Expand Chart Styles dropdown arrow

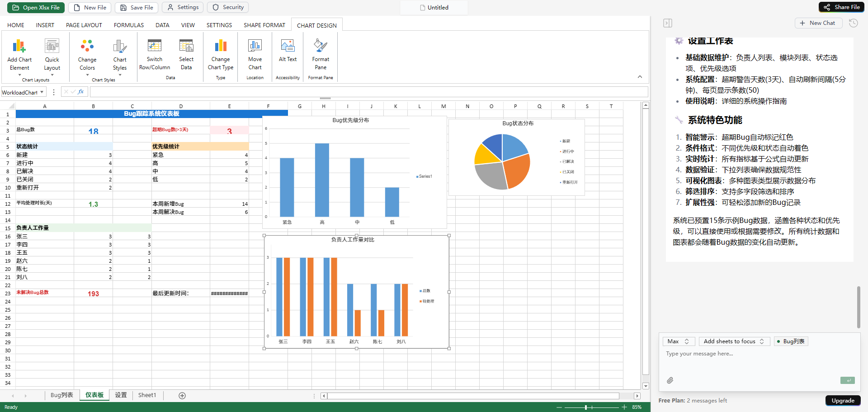[120, 75]
